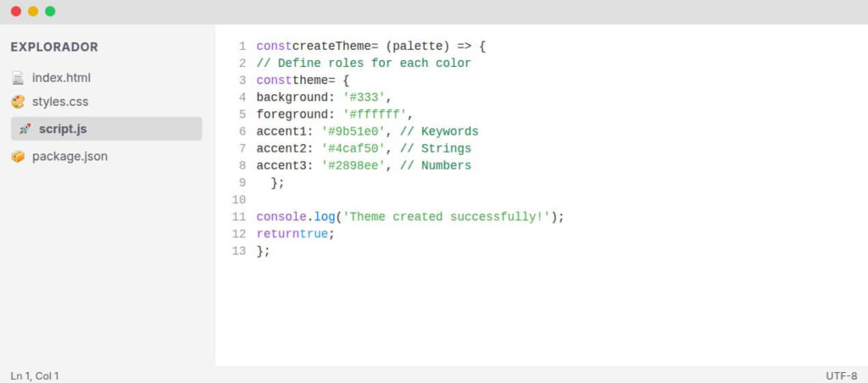The width and height of the screenshot is (868, 383).
Task: Click the EXPLORADOR panel header
Action: 54,47
